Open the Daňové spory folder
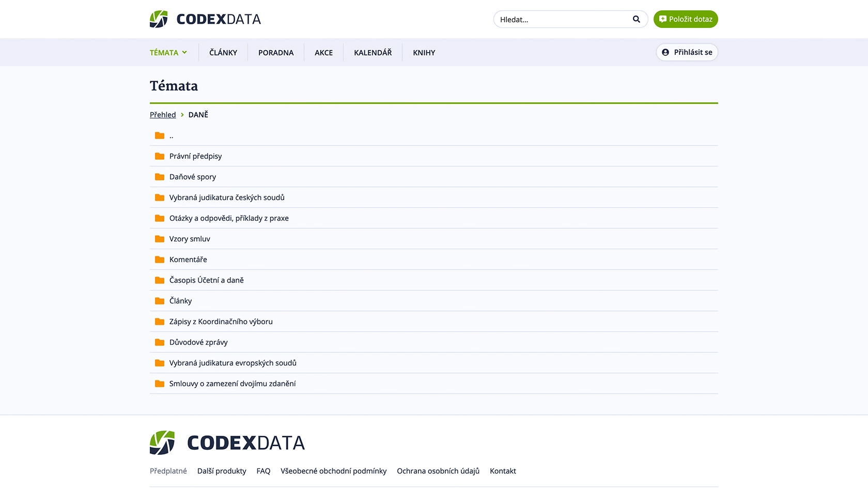 193,177
